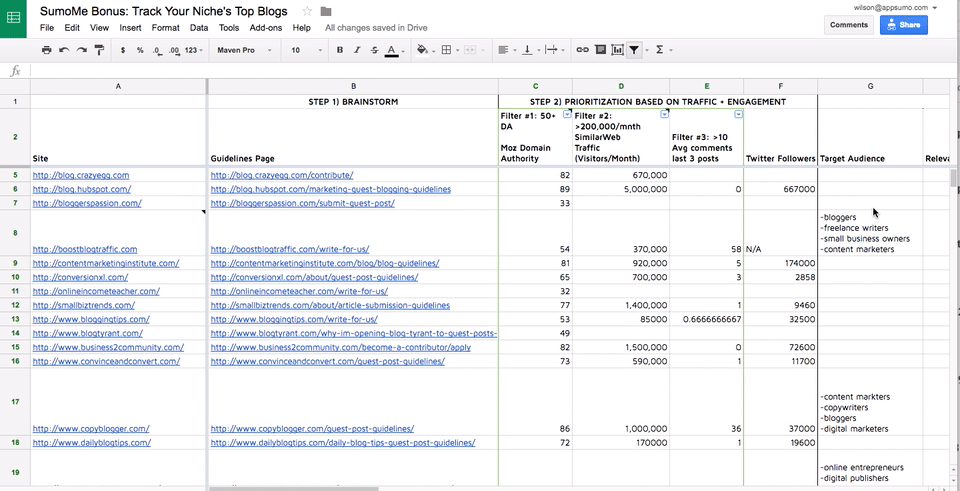Image resolution: width=960 pixels, height=491 pixels.
Task: Click the blue Share button
Action: (x=904, y=25)
